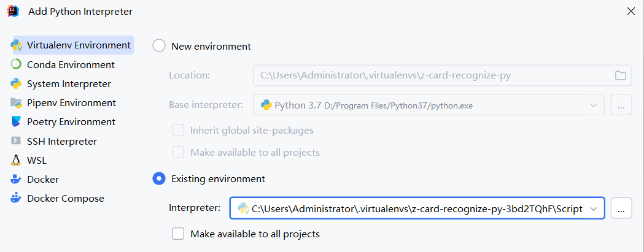The image size is (644, 252).
Task: Choose Poetry Environment from the list
Action: 71,122
